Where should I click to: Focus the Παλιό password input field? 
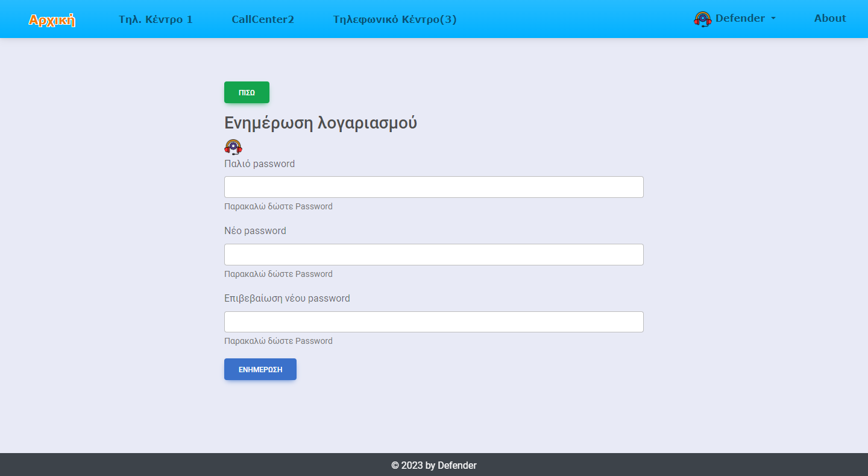(x=434, y=187)
